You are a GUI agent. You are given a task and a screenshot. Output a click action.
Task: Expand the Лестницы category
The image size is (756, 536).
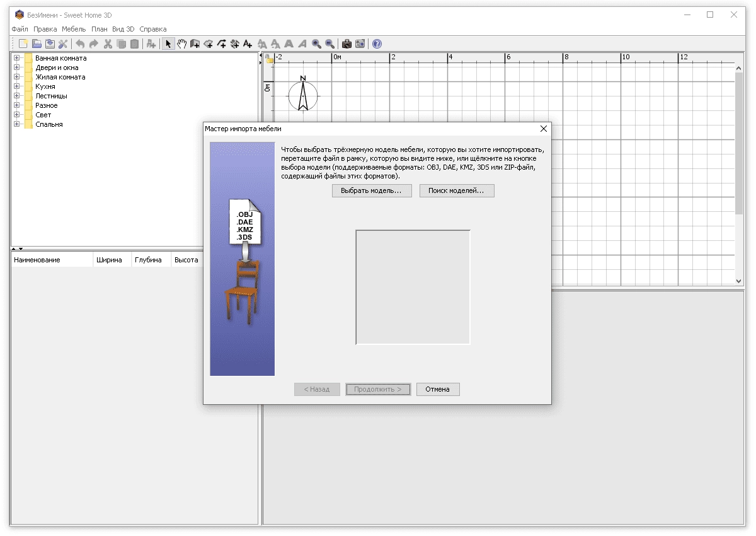pos(16,96)
